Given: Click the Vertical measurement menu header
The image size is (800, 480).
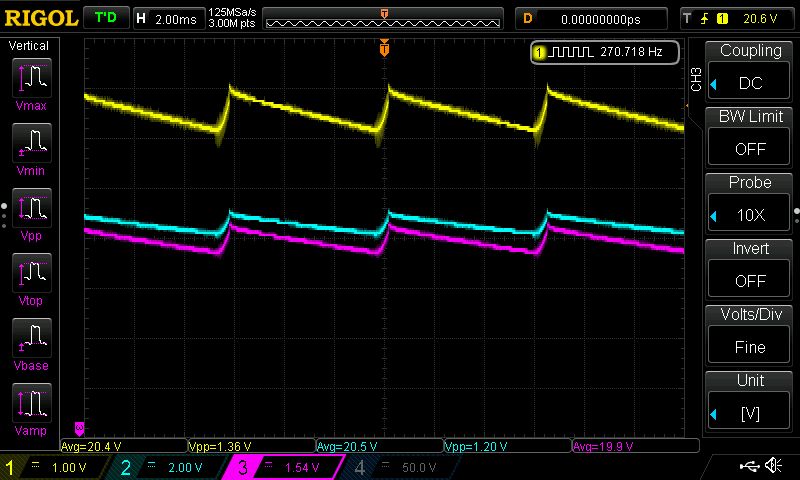Looking at the screenshot, I should pyautogui.click(x=29, y=45).
